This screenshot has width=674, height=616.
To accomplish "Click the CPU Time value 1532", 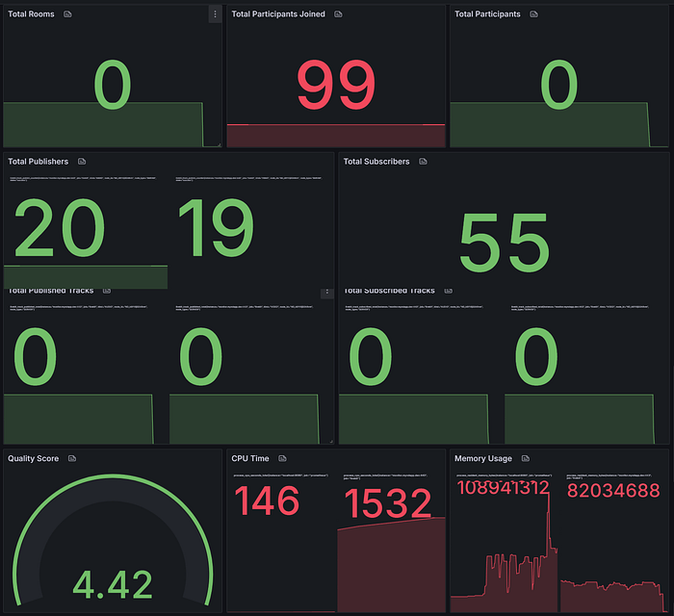I will point(388,503).
